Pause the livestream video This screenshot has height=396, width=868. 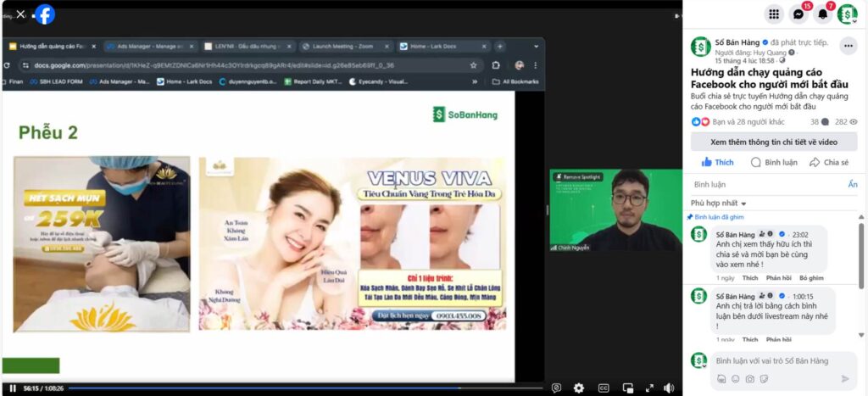click(x=12, y=388)
